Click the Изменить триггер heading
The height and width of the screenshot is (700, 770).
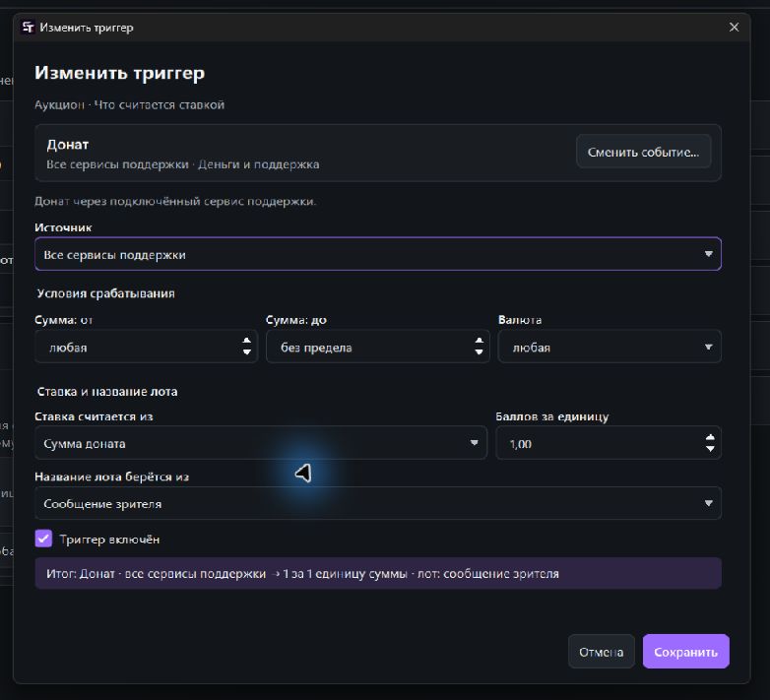coord(119,73)
